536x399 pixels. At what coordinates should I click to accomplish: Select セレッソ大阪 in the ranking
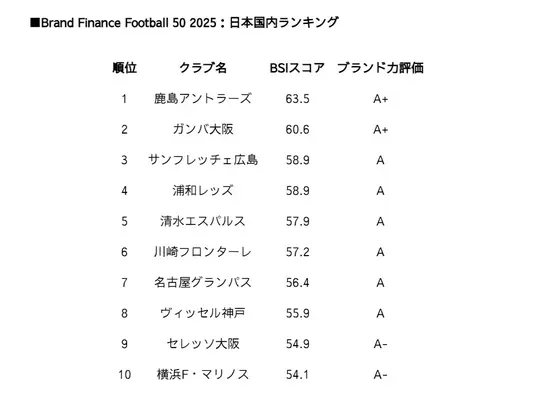point(203,344)
